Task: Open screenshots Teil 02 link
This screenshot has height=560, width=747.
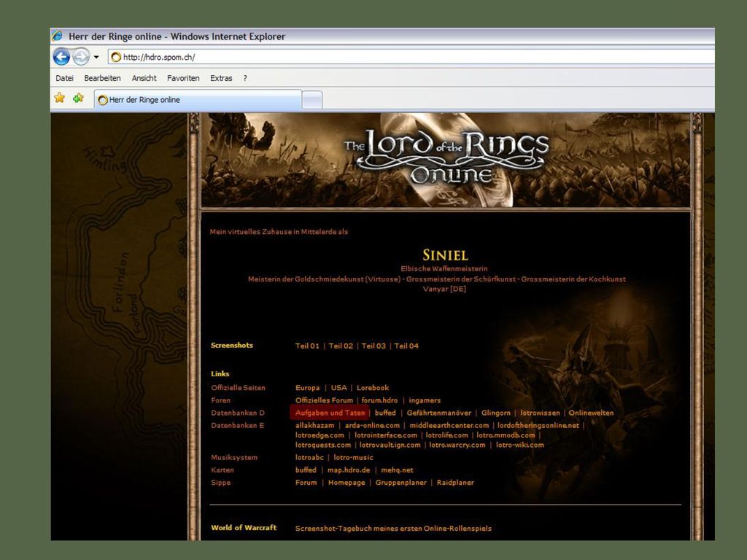Action: point(341,346)
